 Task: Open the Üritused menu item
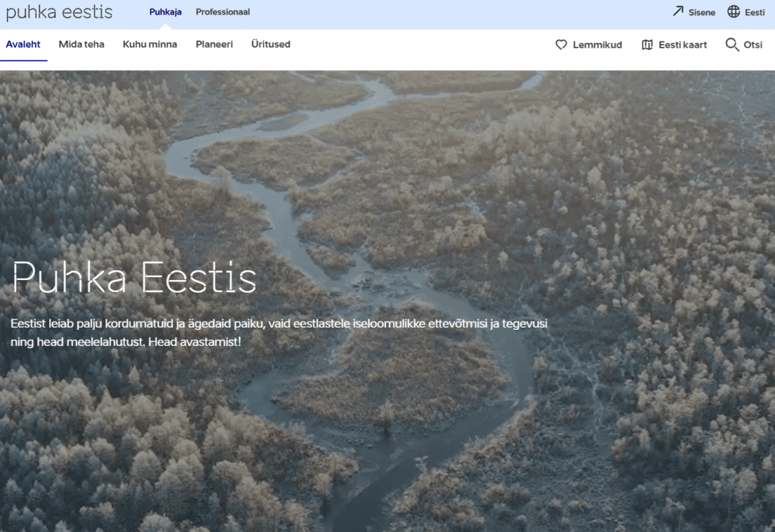pyautogui.click(x=271, y=45)
